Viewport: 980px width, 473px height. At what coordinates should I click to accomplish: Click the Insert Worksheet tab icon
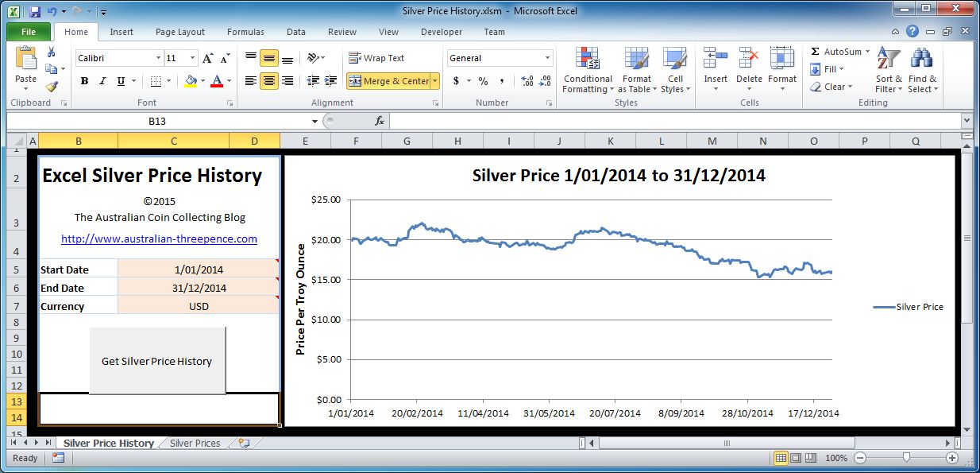(x=244, y=443)
